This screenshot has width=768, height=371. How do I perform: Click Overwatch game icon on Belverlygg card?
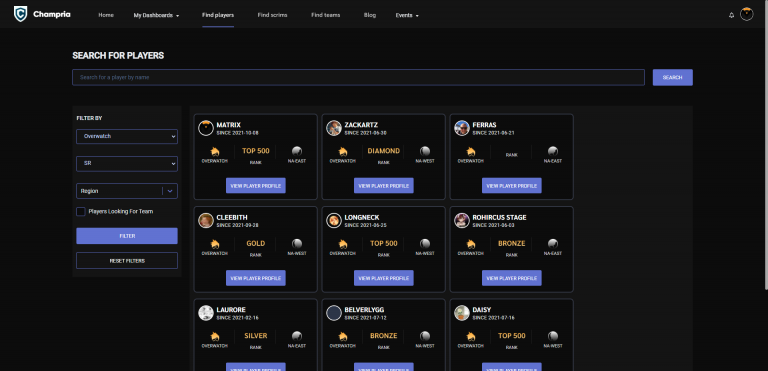pyautogui.click(x=343, y=336)
